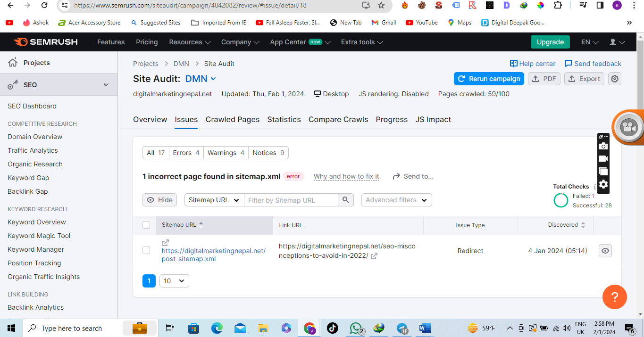
Task: Click the Semrush logo
Action: (46, 42)
